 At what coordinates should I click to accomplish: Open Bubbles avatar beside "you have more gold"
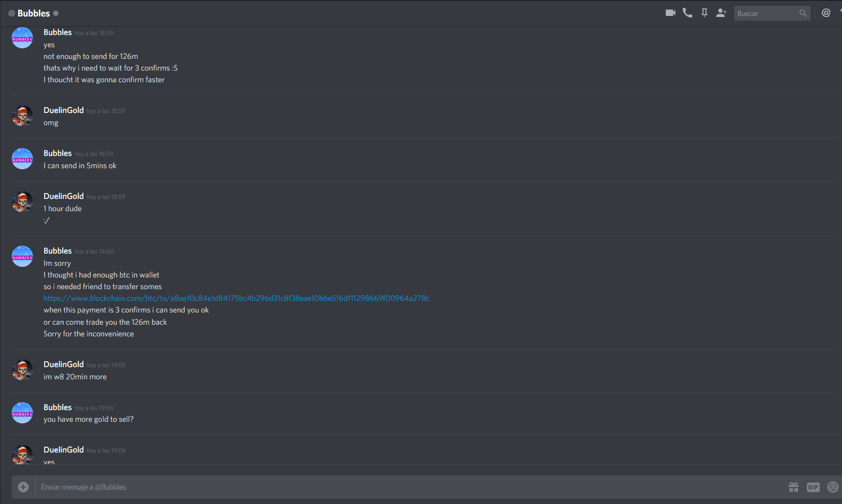point(22,413)
